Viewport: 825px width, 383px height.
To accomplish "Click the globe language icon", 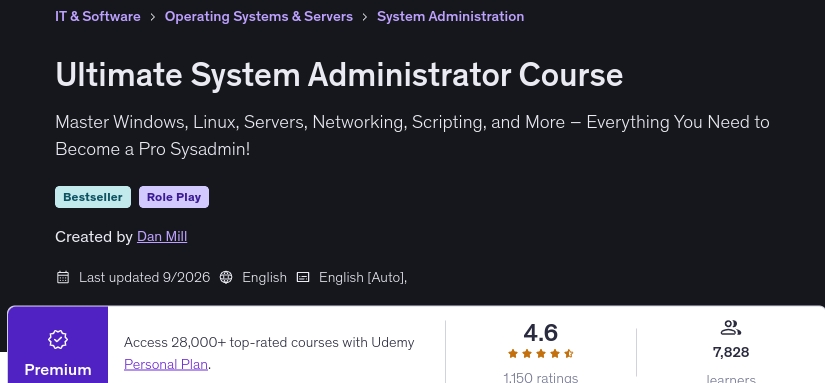I will point(226,277).
